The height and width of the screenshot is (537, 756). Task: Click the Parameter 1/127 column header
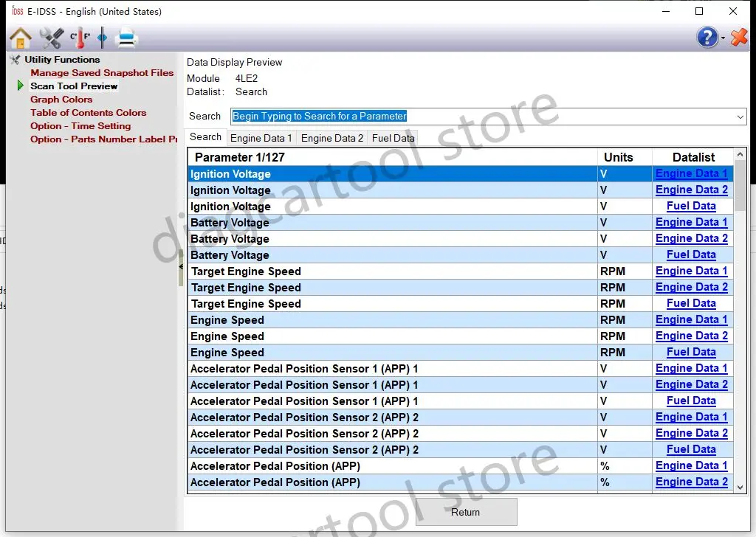point(393,158)
